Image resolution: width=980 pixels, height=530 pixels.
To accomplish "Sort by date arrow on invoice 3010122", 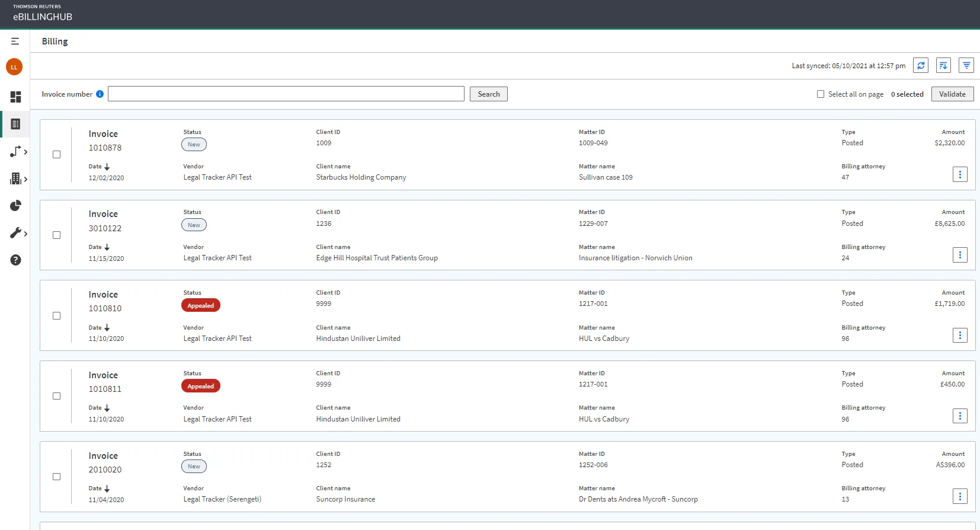I will pyautogui.click(x=107, y=247).
